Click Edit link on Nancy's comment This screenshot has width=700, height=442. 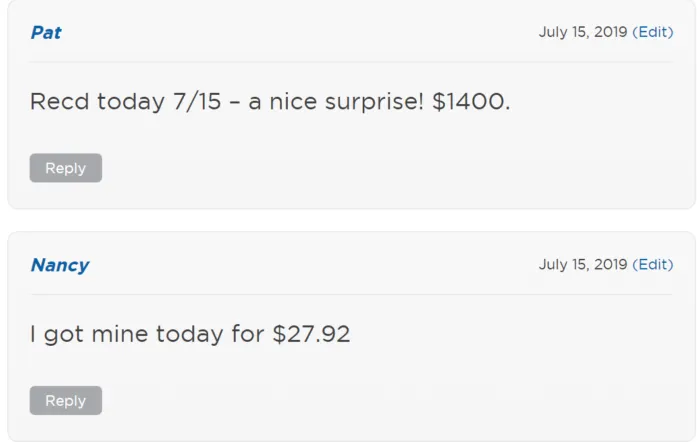tap(653, 265)
